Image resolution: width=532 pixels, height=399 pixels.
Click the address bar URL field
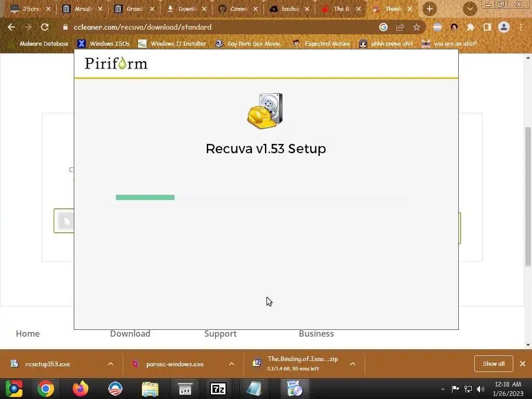click(217, 27)
